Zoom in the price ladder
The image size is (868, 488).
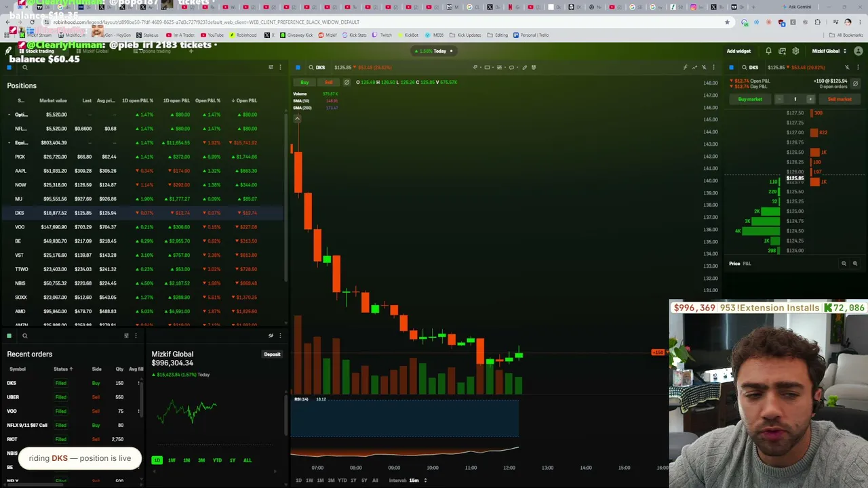(x=854, y=264)
